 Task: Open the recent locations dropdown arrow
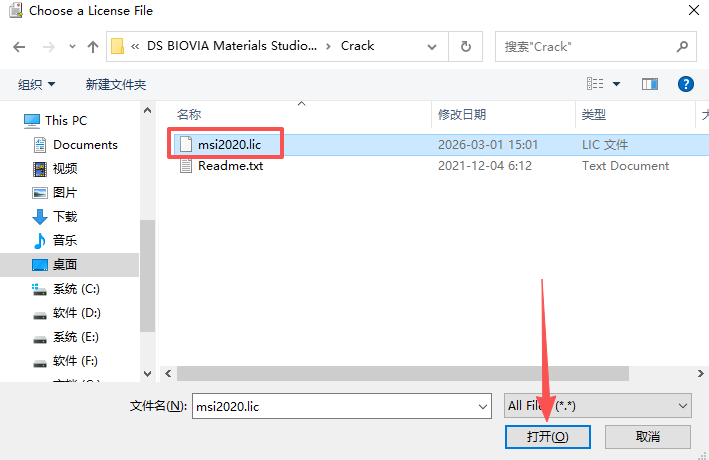pyautogui.click(x=72, y=47)
